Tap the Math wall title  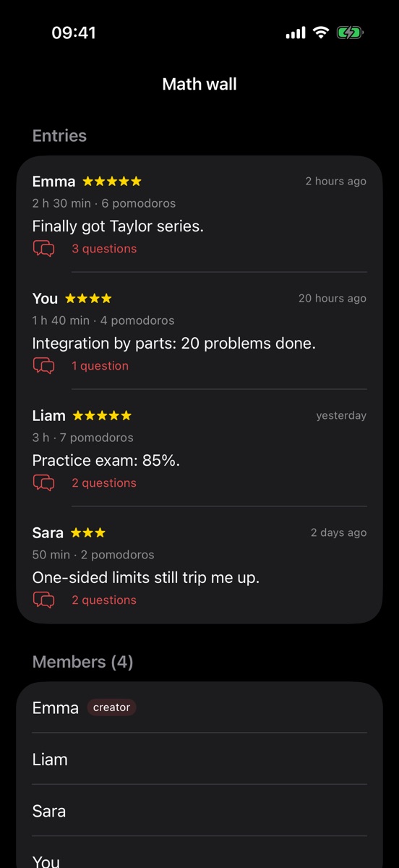(x=199, y=84)
